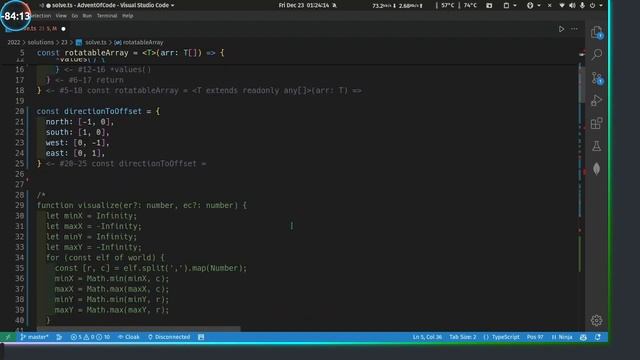Open the Tab Size: 2 indentation selector
Image resolution: width=640 pixels, height=360 pixels.
click(462, 337)
